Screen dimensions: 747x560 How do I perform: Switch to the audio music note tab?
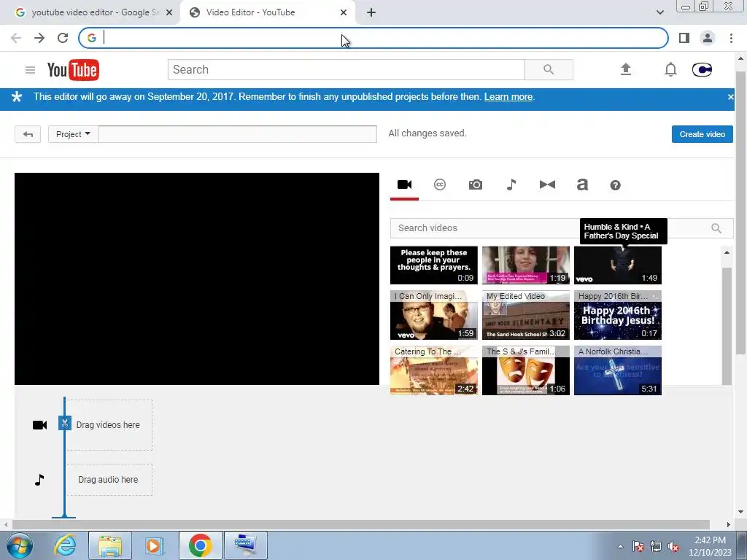(x=511, y=184)
